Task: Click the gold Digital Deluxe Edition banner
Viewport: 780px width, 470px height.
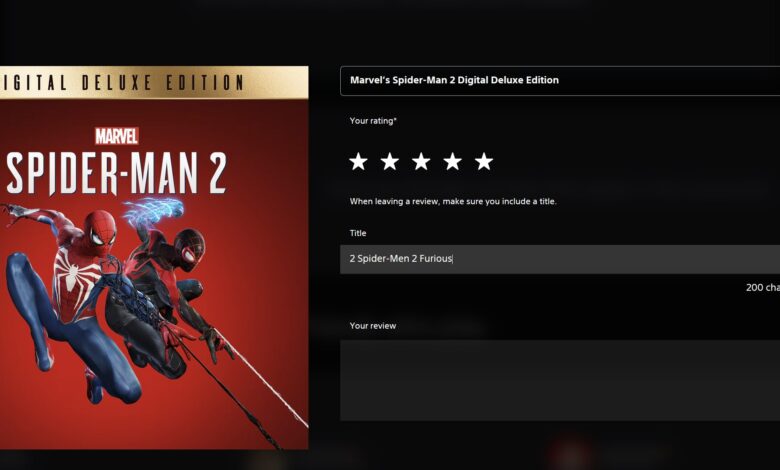Action: coord(154,83)
